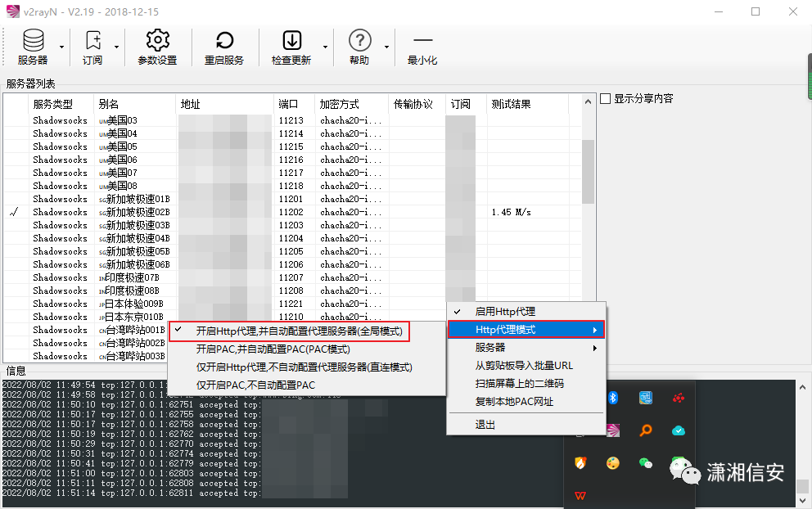
Task: Expand the 订阅 dropdown arrow
Action: tap(116, 47)
